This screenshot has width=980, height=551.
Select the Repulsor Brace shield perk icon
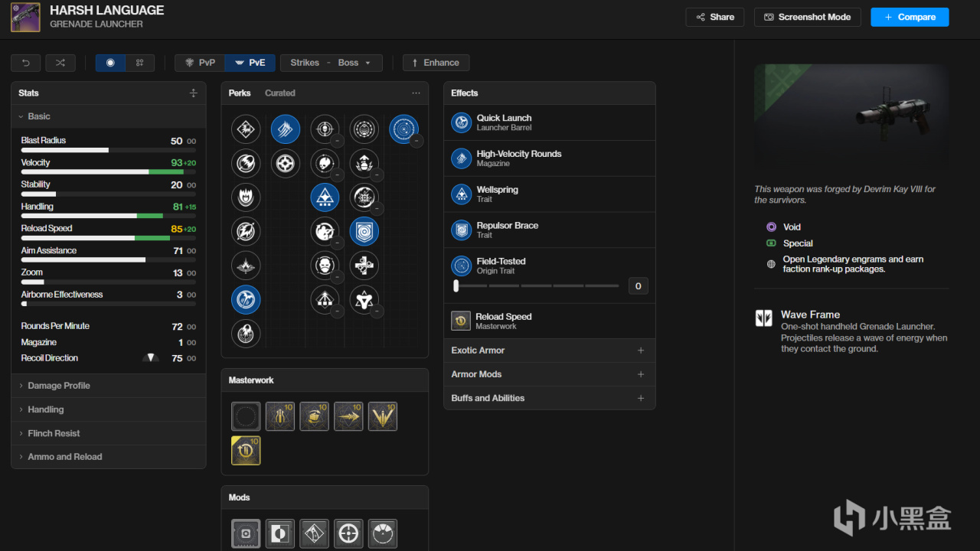pyautogui.click(x=364, y=231)
